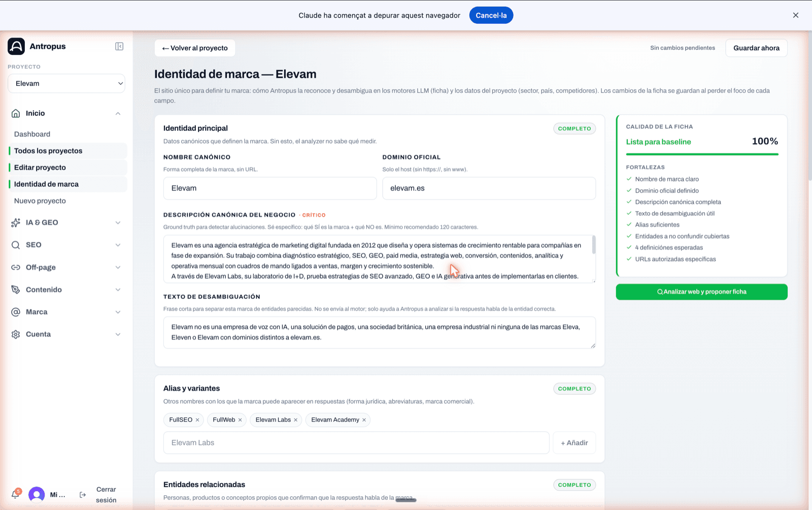812x510 pixels.
Task: Click COMPLETO badge in Entidades relacionadas
Action: pyautogui.click(x=574, y=485)
